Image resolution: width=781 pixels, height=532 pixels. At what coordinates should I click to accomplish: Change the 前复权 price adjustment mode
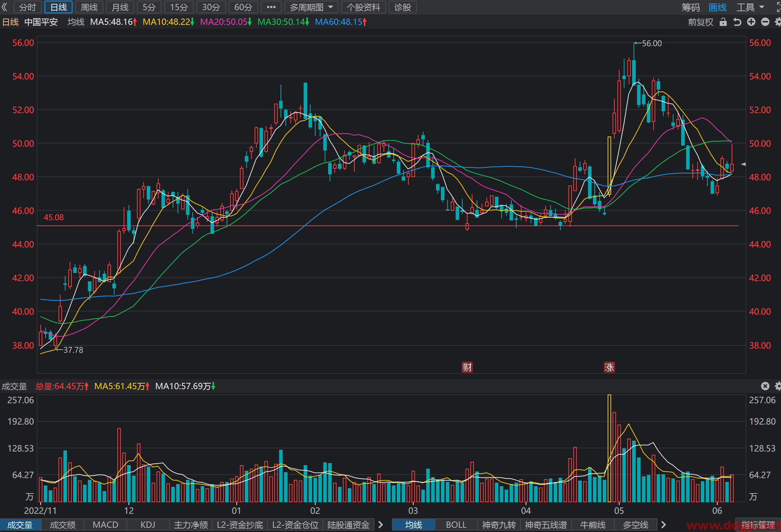tap(700, 22)
